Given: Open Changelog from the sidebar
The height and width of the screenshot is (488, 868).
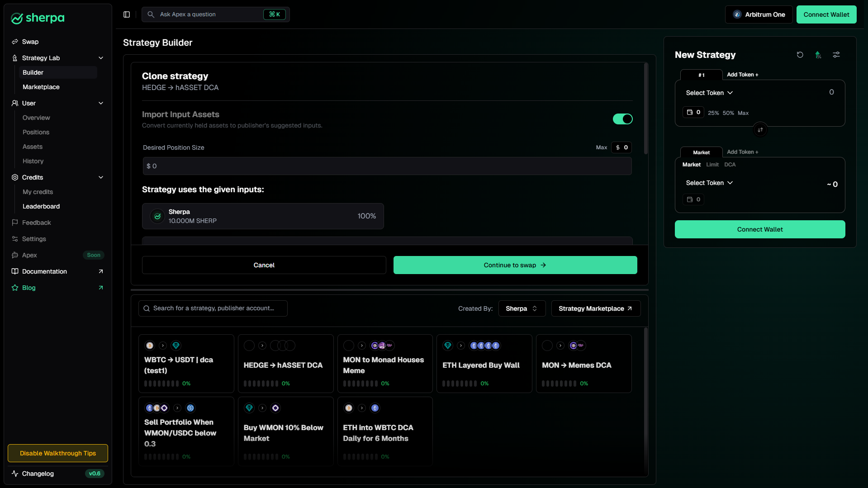Looking at the screenshot, I should 38,474.
